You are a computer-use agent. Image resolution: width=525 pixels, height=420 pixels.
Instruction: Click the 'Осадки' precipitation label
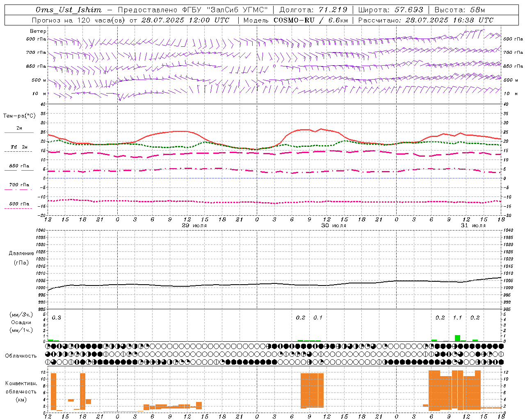tap(21, 322)
